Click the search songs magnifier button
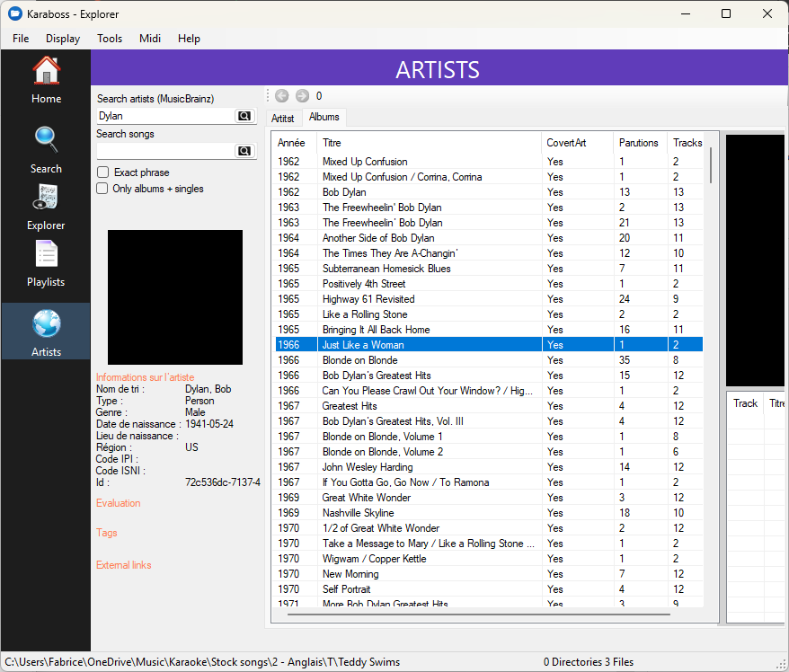789x672 pixels. click(x=244, y=151)
